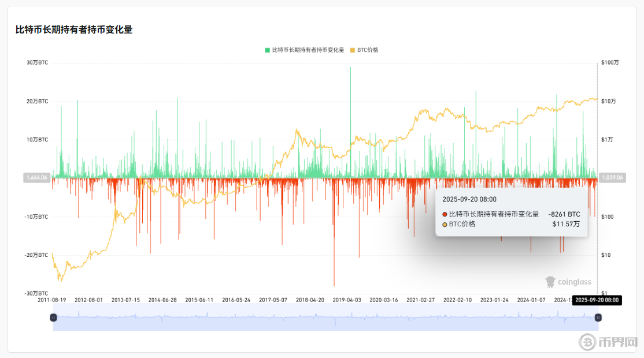The width and height of the screenshot is (644, 358).
Task: Click the yellow legend square icon
Action: coord(352,50)
